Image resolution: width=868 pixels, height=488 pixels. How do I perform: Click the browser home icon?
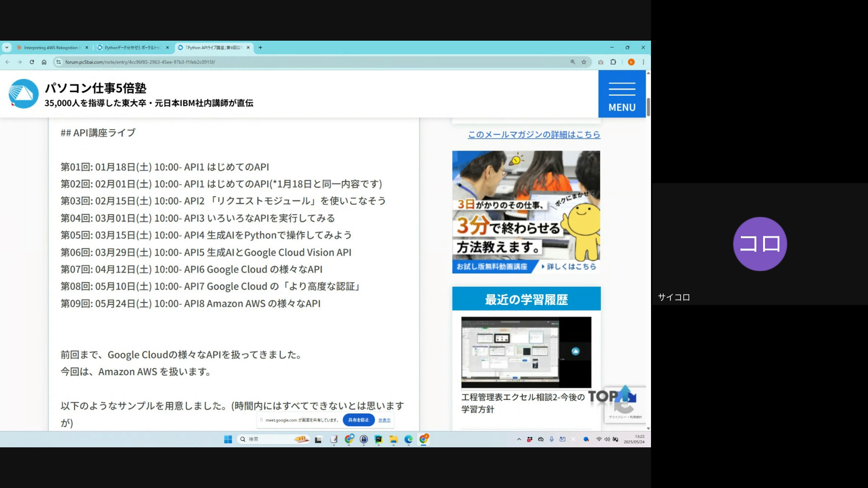pyautogui.click(x=44, y=62)
